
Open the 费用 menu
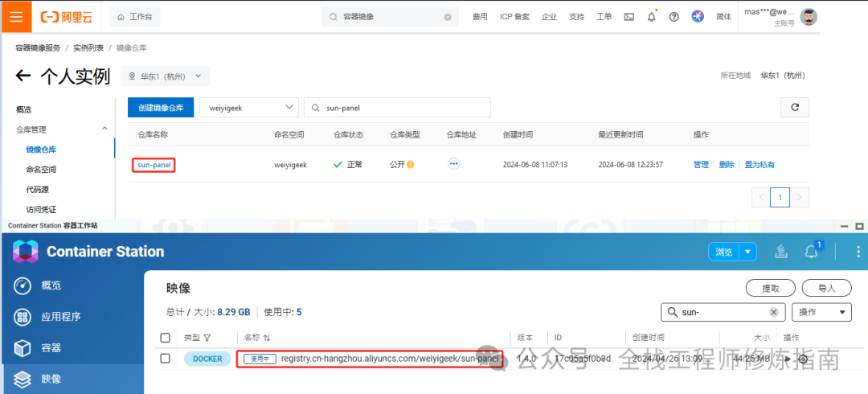pyautogui.click(x=479, y=17)
